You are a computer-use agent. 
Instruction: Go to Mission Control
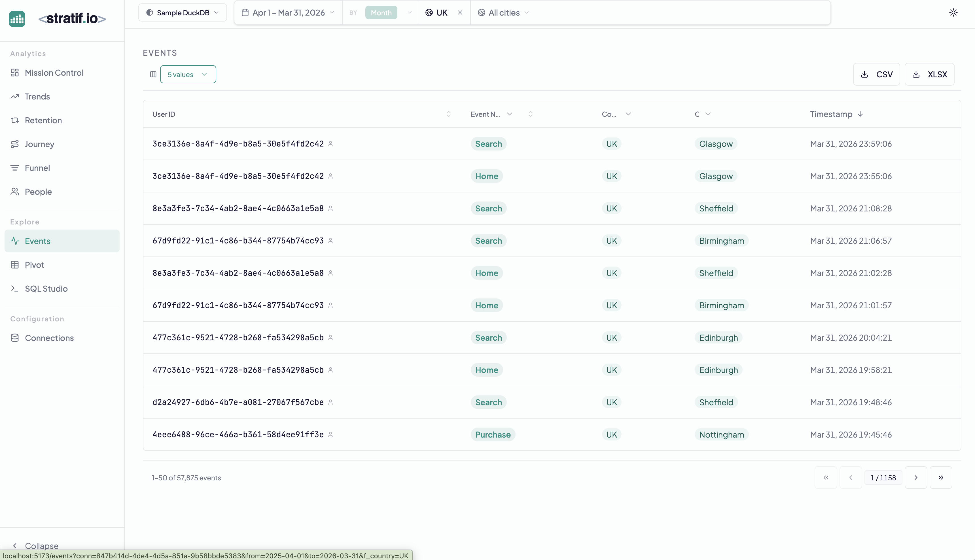(x=62, y=73)
